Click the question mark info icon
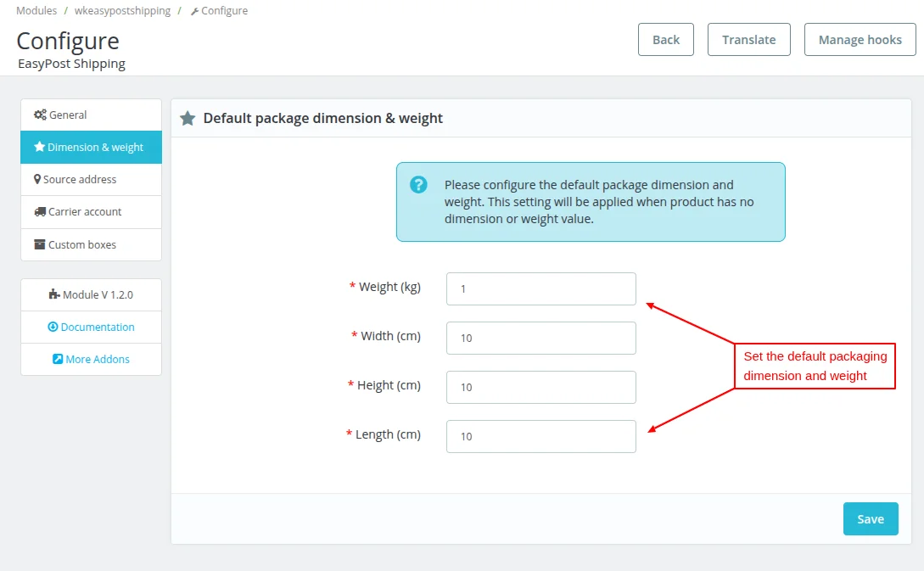Screen dimensions: 924x571 (x=418, y=185)
